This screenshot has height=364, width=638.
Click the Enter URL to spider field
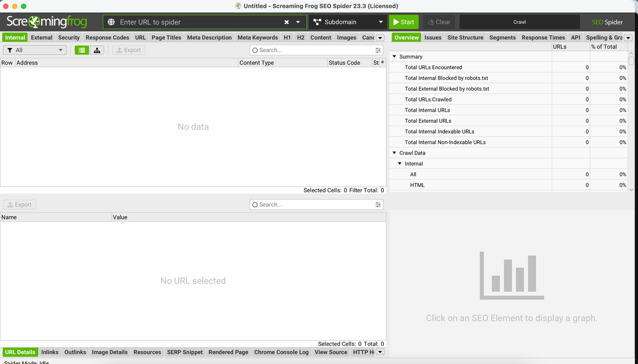click(x=191, y=22)
